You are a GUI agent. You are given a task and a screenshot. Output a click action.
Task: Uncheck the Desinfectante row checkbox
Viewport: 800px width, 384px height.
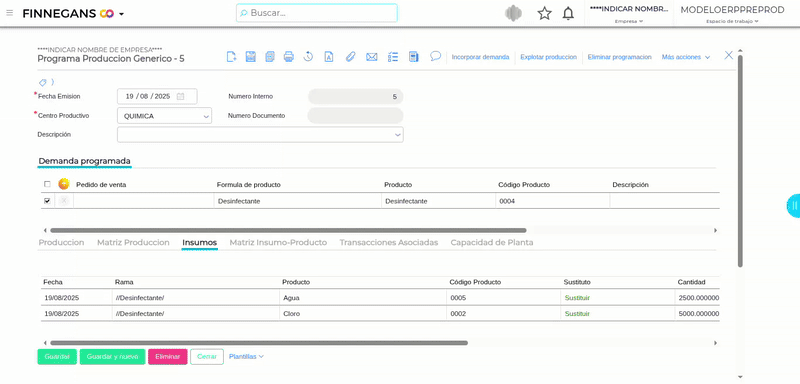47,201
